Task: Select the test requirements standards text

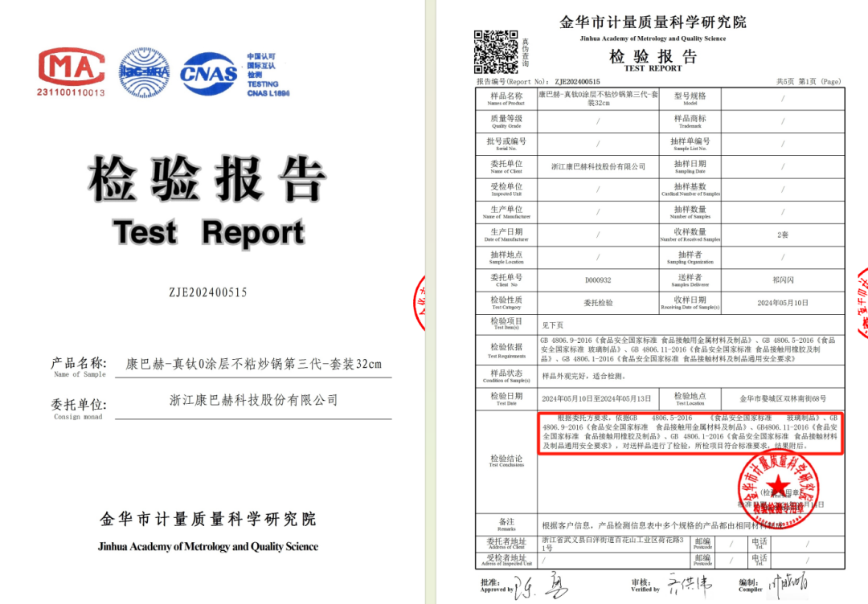Action: pyautogui.click(x=688, y=349)
